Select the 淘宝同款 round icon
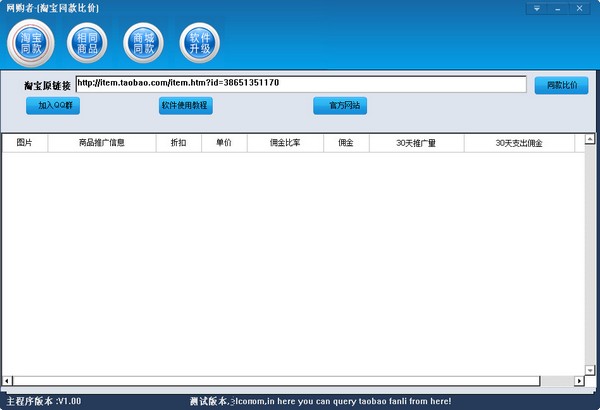Image resolution: width=600 pixels, height=410 pixels. (31, 43)
